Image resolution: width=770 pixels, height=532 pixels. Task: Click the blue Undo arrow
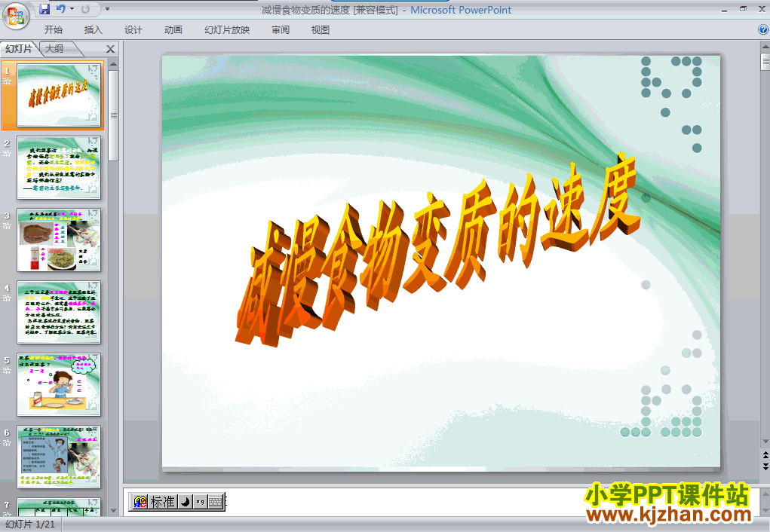coord(61,9)
